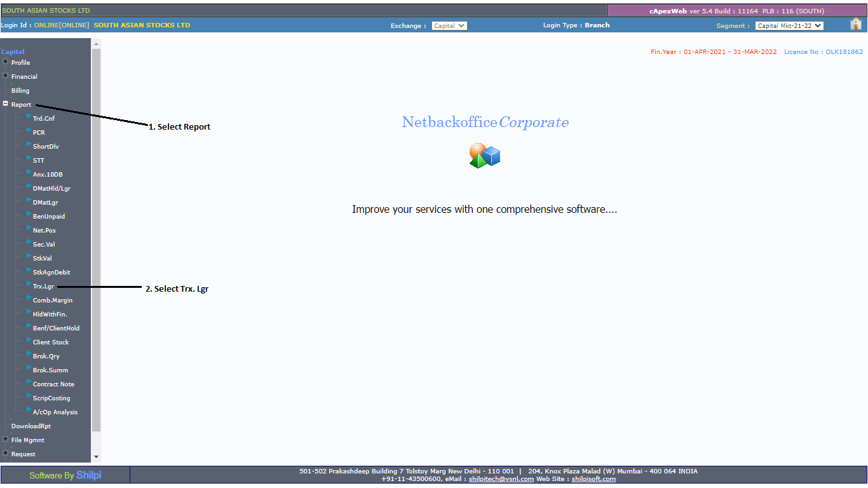Screen dimensions: 868x488
Task: Click the arrow icon next to Net.Pos
Action: point(29,227)
